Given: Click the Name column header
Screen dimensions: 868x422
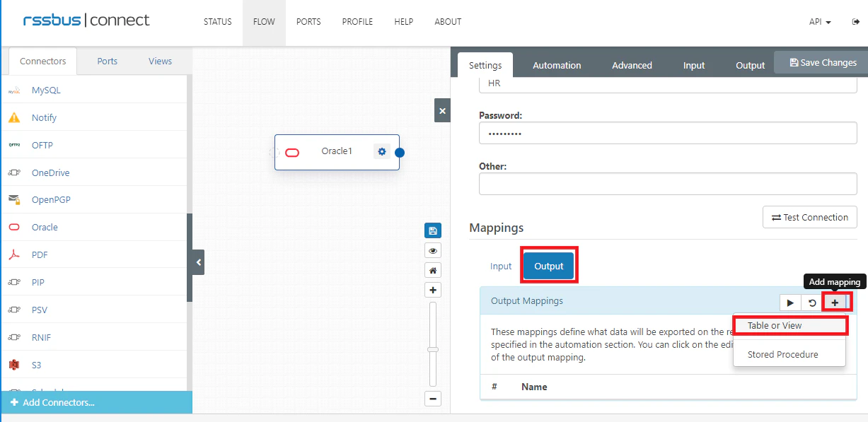Looking at the screenshot, I should pos(534,387).
